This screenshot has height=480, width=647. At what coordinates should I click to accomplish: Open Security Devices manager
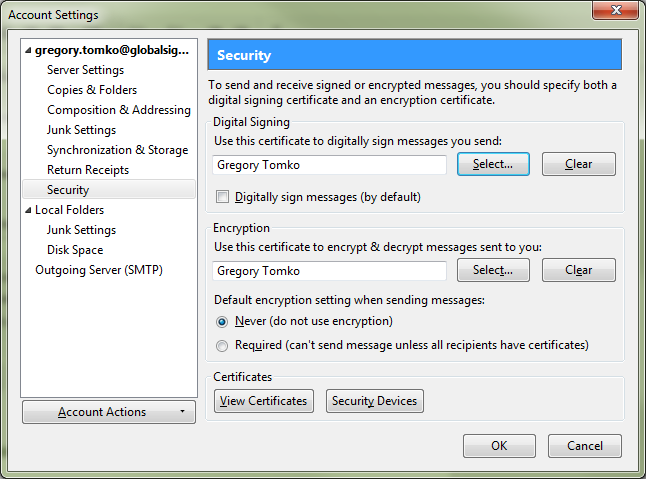(375, 401)
